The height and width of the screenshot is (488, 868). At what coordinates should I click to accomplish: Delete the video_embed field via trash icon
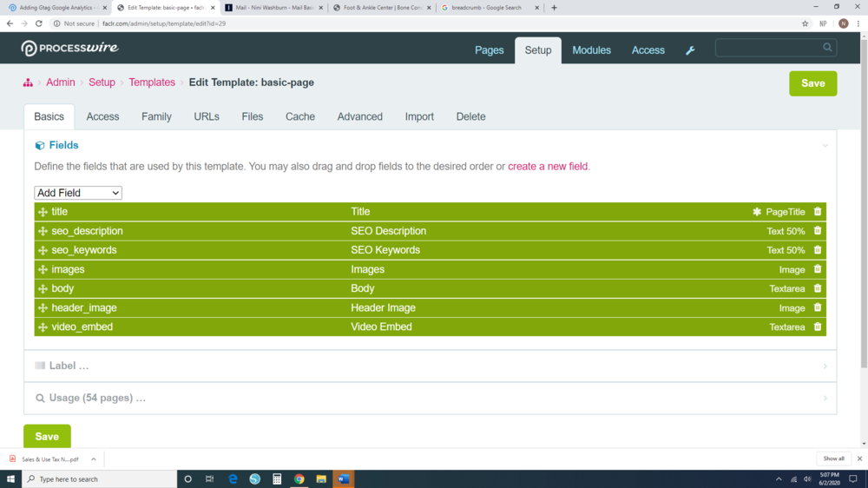click(x=818, y=327)
